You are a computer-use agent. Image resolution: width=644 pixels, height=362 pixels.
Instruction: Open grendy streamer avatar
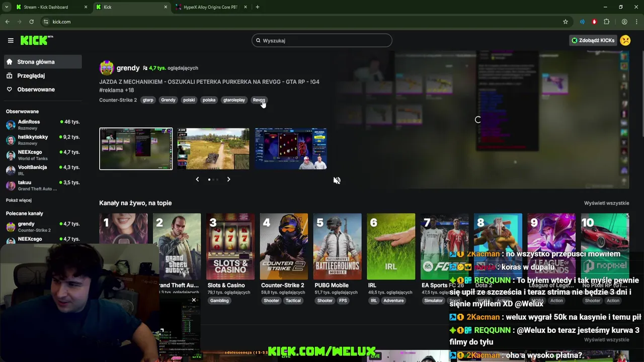107,68
